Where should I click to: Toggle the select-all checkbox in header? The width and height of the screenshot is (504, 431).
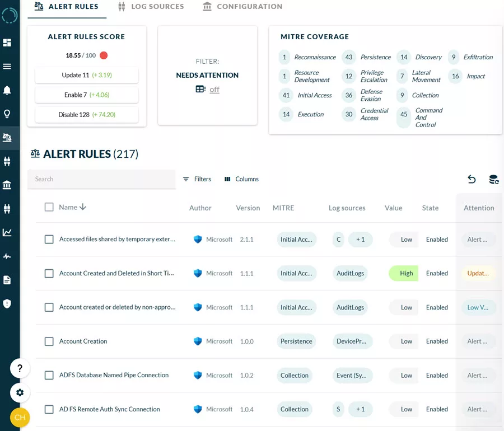pos(49,207)
